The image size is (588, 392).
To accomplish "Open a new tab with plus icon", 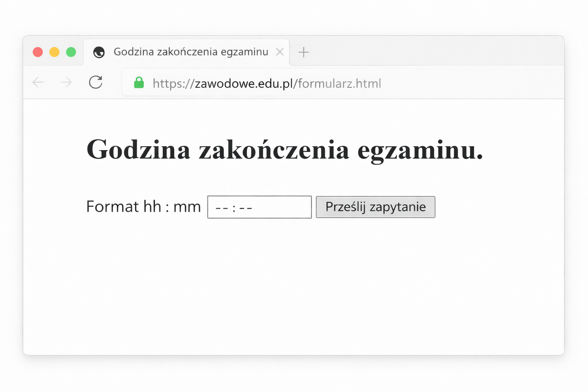I will pos(304,52).
